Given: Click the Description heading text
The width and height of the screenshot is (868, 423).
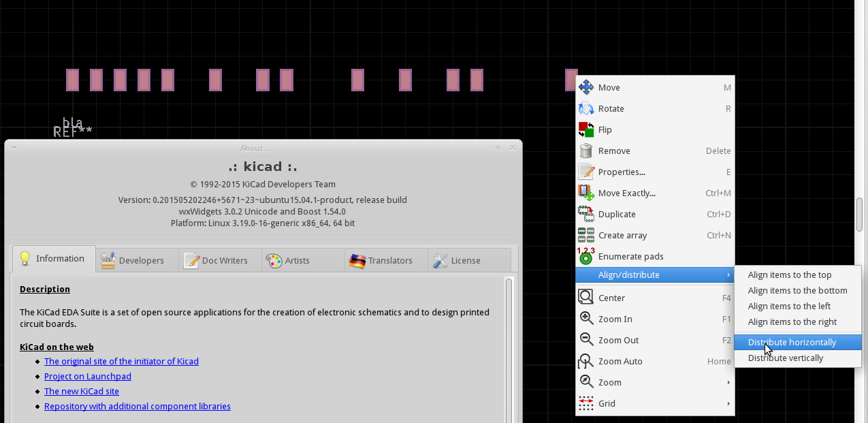Looking at the screenshot, I should pyautogui.click(x=45, y=289).
